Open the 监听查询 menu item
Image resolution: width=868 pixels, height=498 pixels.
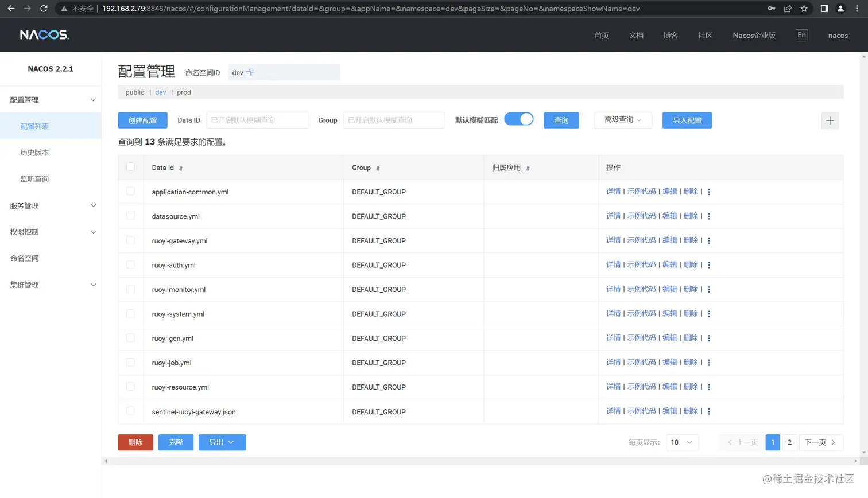point(51,179)
